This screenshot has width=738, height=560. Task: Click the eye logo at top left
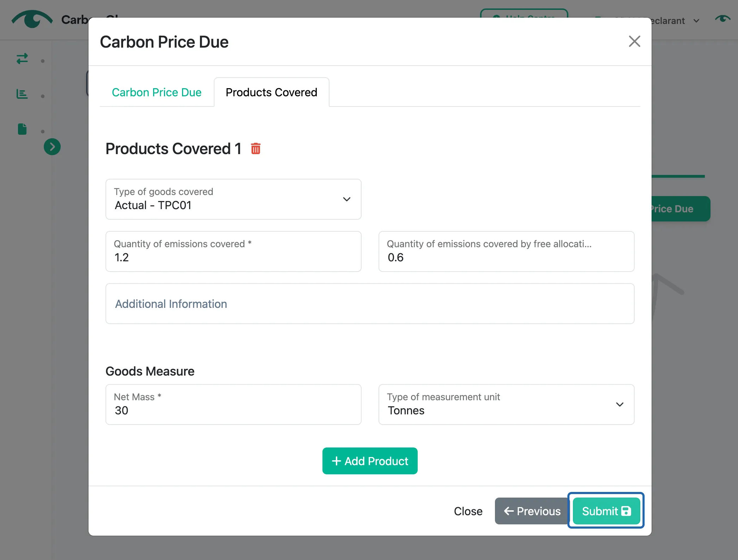(32, 19)
